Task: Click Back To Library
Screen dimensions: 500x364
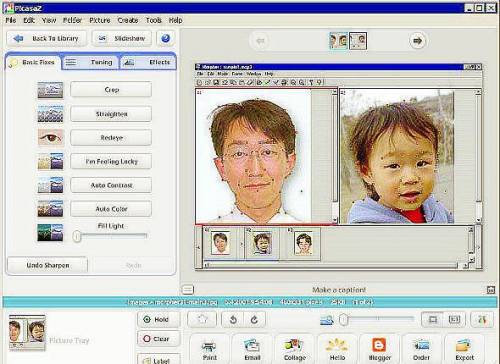Action: pos(47,39)
